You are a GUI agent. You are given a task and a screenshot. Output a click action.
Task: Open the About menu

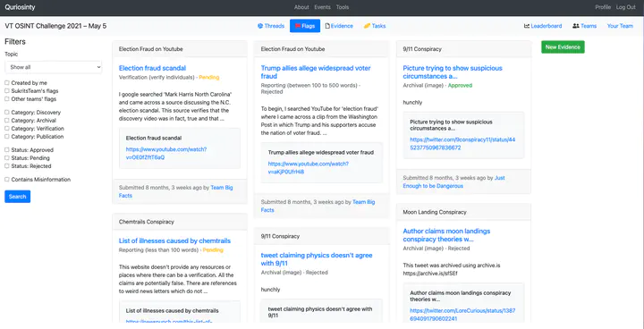301,7
